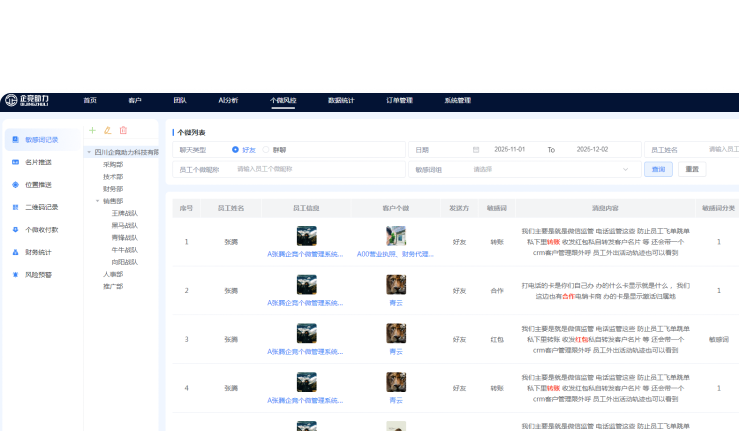The width and height of the screenshot is (739, 431).
Task: Collapse the 四川企商助力科技 tree root node
Action: (88, 152)
